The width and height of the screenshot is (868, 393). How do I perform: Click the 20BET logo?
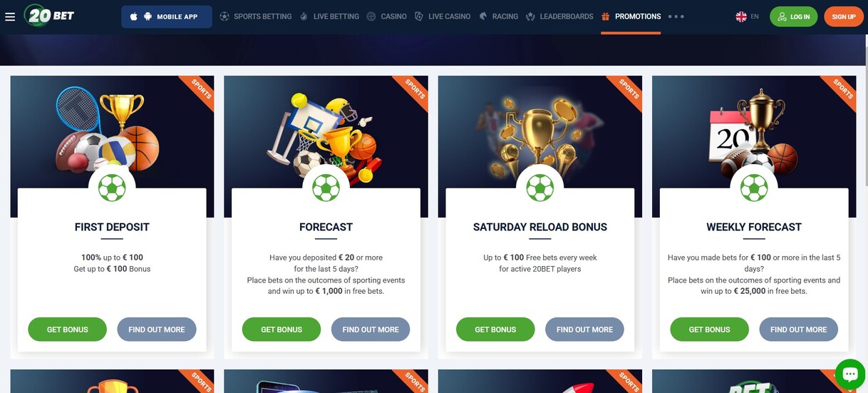click(x=48, y=16)
